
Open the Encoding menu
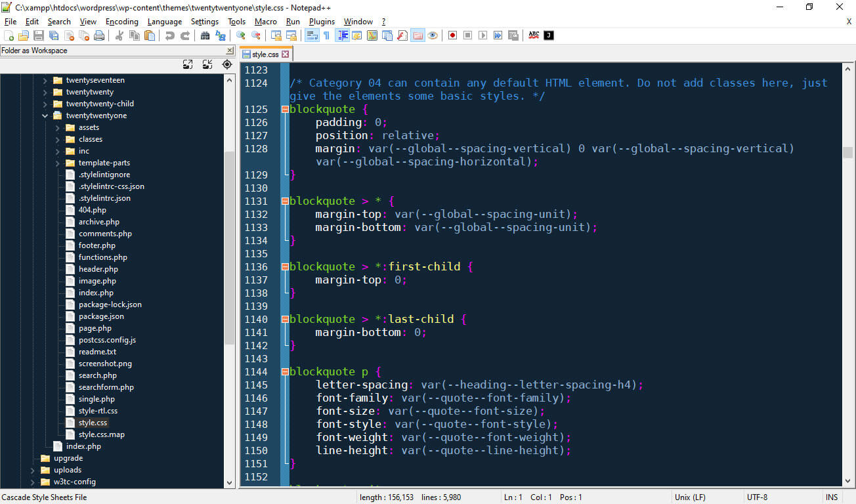pyautogui.click(x=121, y=22)
